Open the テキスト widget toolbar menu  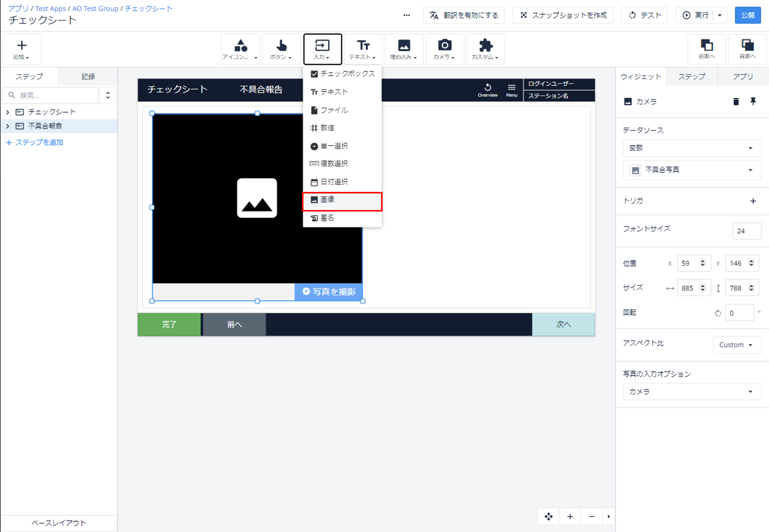[363, 49]
